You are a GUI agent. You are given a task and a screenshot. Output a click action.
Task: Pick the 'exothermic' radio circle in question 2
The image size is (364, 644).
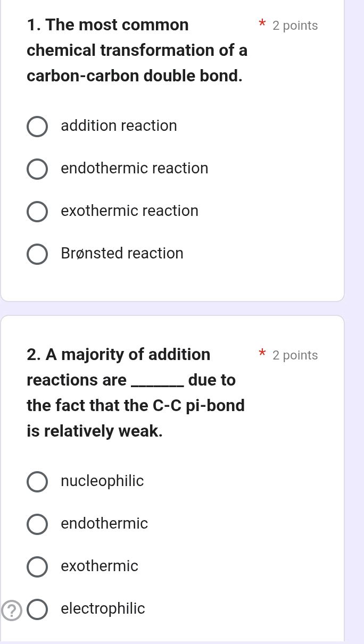tap(37, 567)
